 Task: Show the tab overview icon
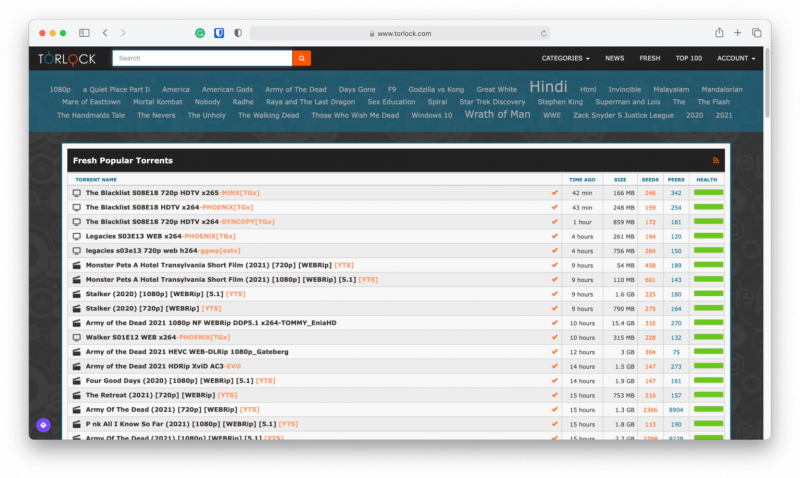(757, 33)
